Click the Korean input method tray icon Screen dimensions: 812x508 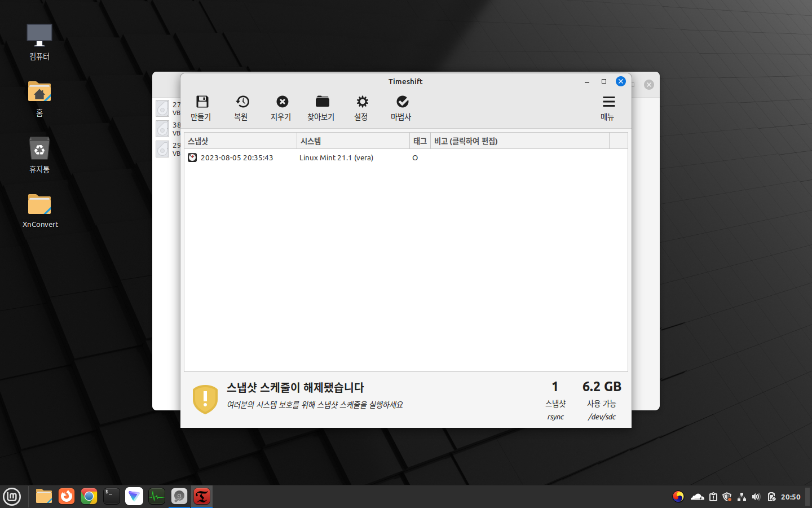678,497
